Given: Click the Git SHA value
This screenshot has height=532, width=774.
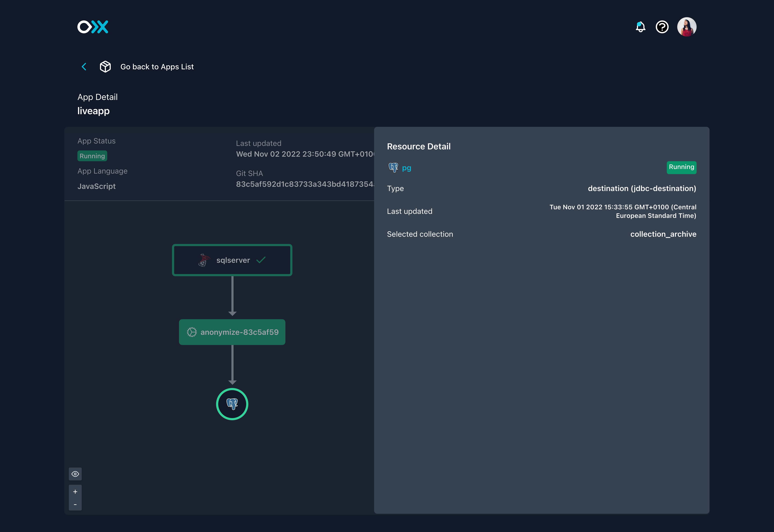Looking at the screenshot, I should coord(305,184).
